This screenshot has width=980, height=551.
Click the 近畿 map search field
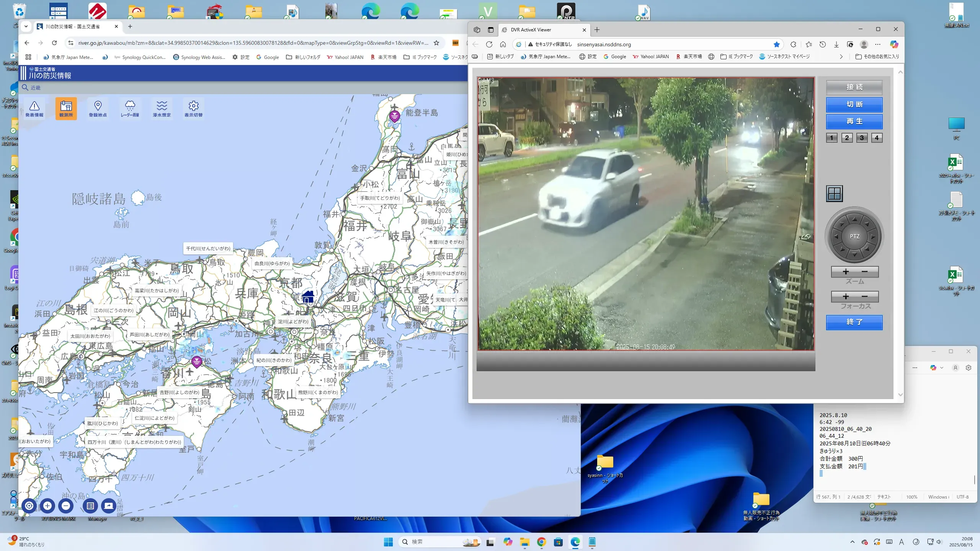pos(36,88)
